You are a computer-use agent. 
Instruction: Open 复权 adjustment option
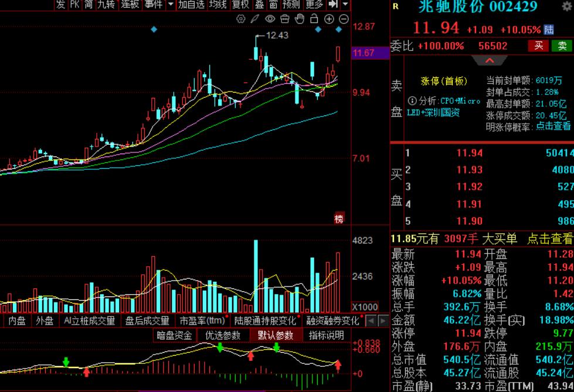[240, 4]
